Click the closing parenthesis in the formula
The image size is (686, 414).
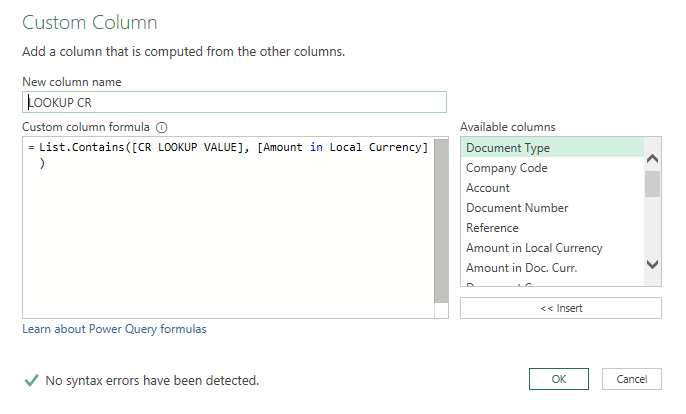click(42, 163)
